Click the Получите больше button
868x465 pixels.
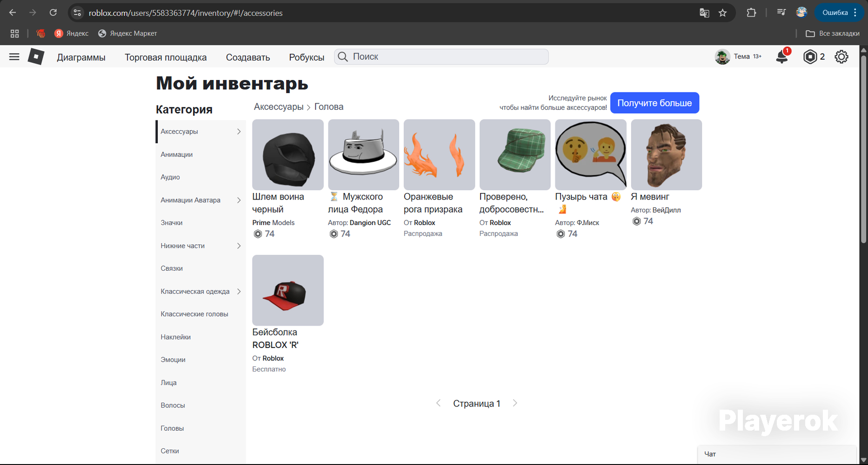pos(654,103)
